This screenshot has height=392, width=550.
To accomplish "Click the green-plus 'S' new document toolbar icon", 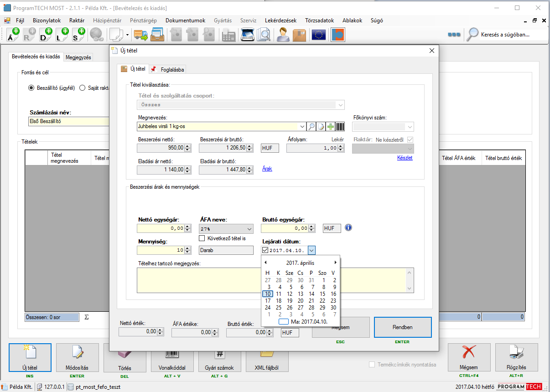I will point(79,35).
